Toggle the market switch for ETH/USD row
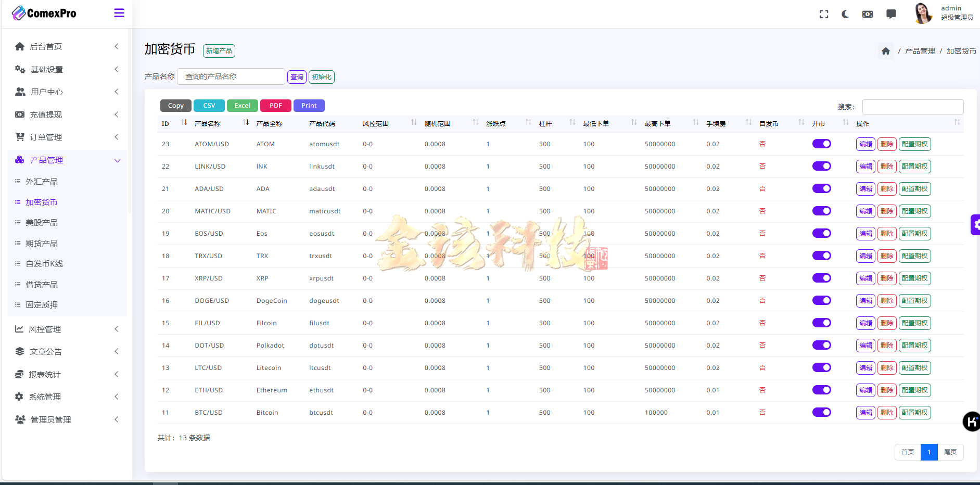Viewport: 980px width, 485px height. coord(822,390)
